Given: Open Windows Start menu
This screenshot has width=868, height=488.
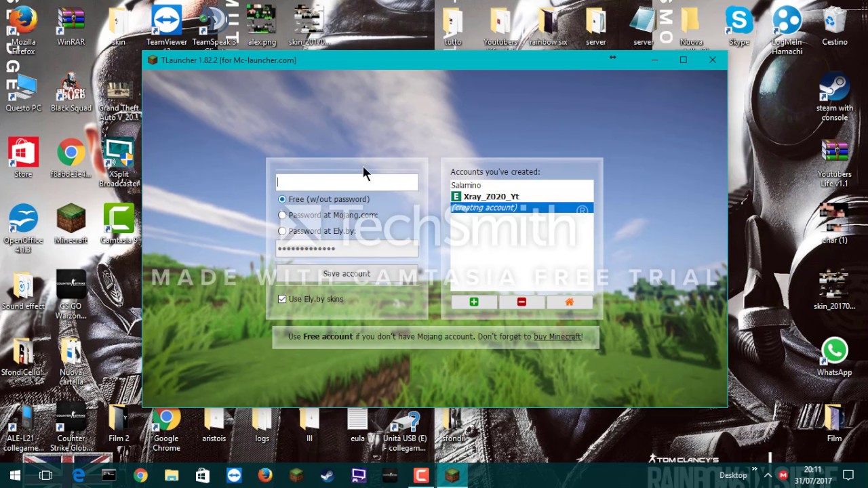Looking at the screenshot, I should (x=15, y=476).
